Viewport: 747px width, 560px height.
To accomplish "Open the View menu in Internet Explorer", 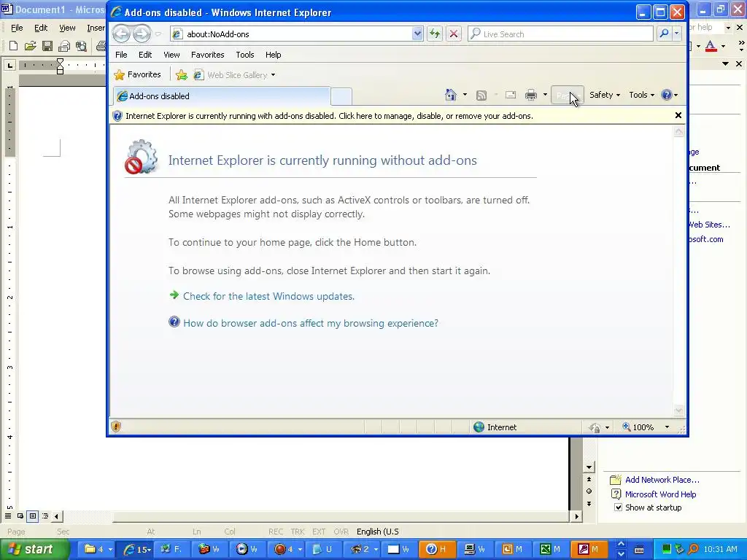I will (171, 55).
